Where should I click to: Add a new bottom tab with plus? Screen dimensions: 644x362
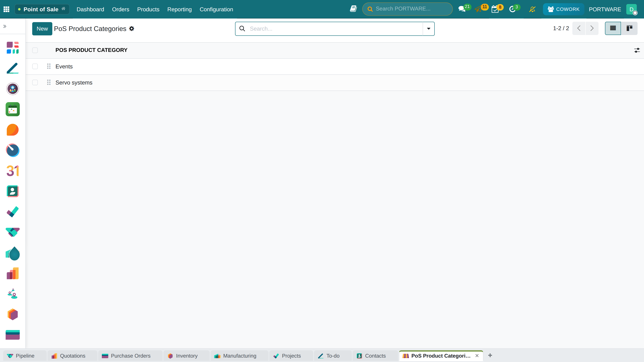(x=490, y=356)
